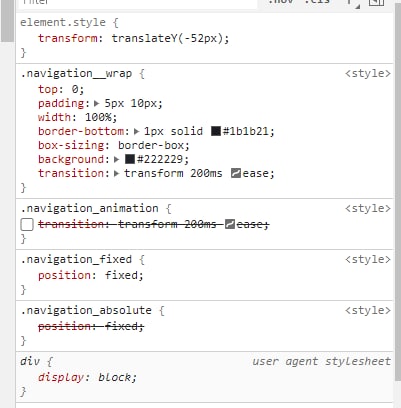Click the box-sizing property name
Image resolution: width=401 pixels, height=408 pixels.
tap(71, 145)
